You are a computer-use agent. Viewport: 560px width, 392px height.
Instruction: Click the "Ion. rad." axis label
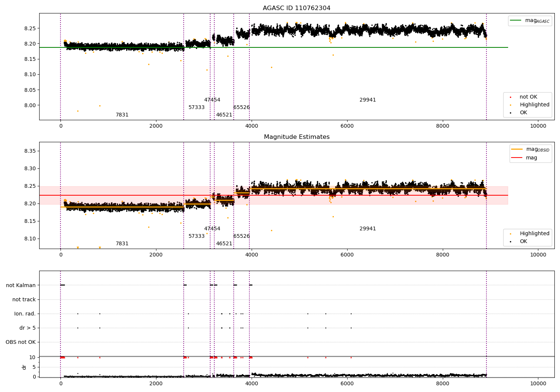tap(25, 314)
